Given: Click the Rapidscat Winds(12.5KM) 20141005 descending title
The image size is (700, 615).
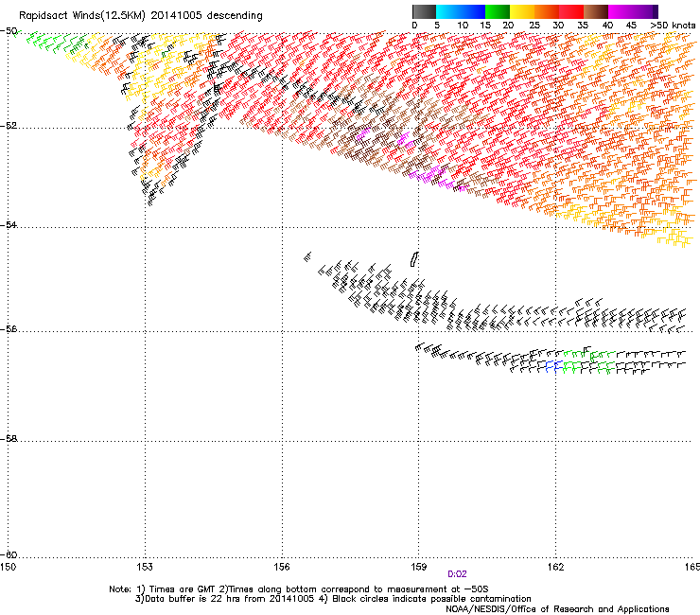Looking at the screenshot, I should click(x=141, y=16).
